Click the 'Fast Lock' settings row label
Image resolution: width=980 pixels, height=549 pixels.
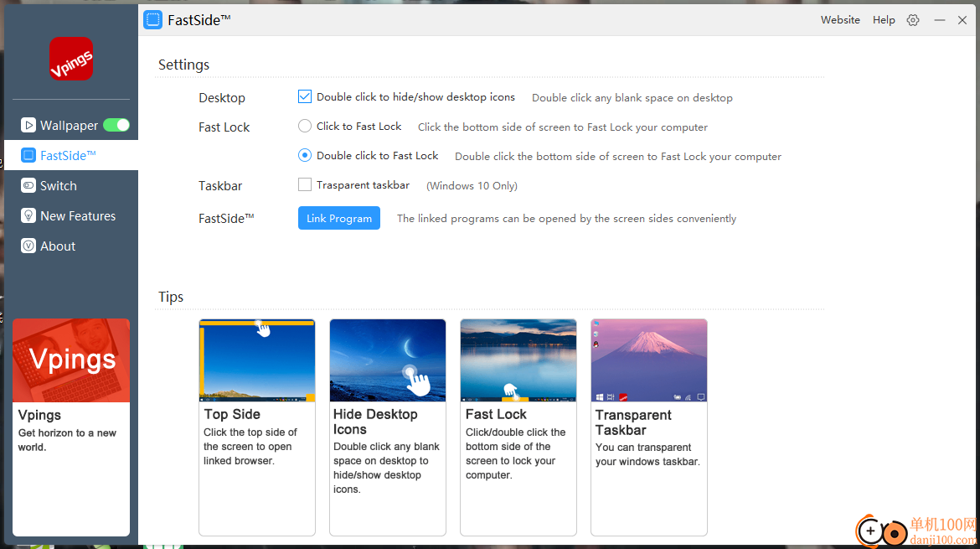coord(224,127)
